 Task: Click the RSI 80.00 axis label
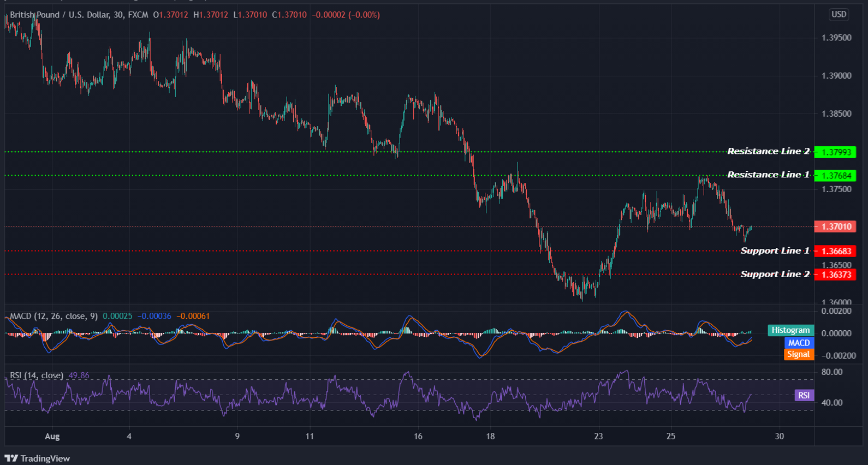(832, 372)
